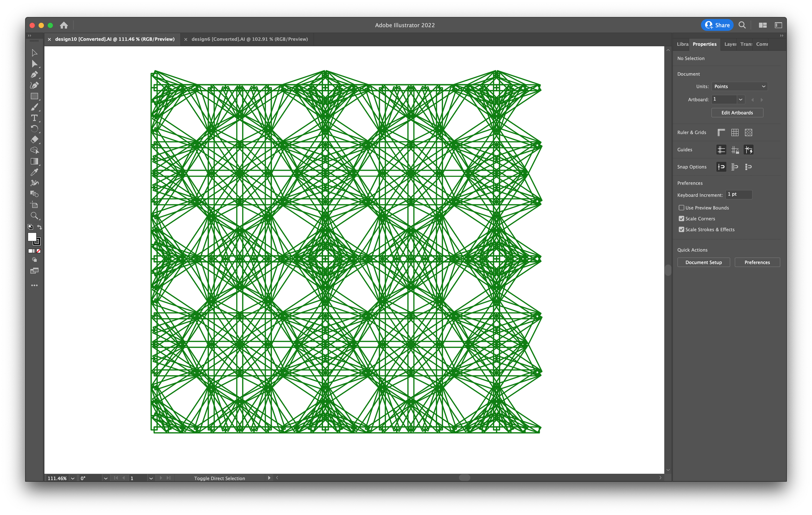Select the Eraser tool
812x515 pixels.
[x=35, y=139]
